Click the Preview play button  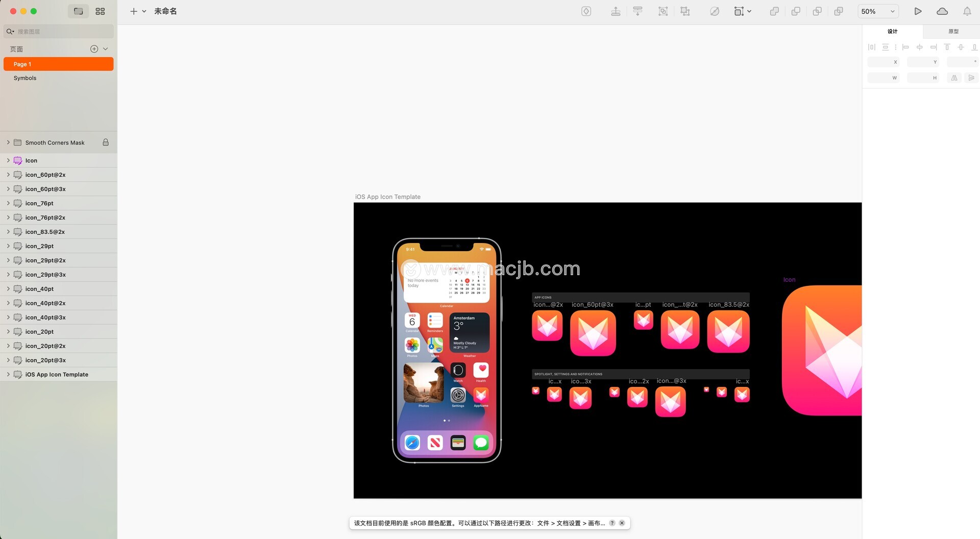[918, 11]
